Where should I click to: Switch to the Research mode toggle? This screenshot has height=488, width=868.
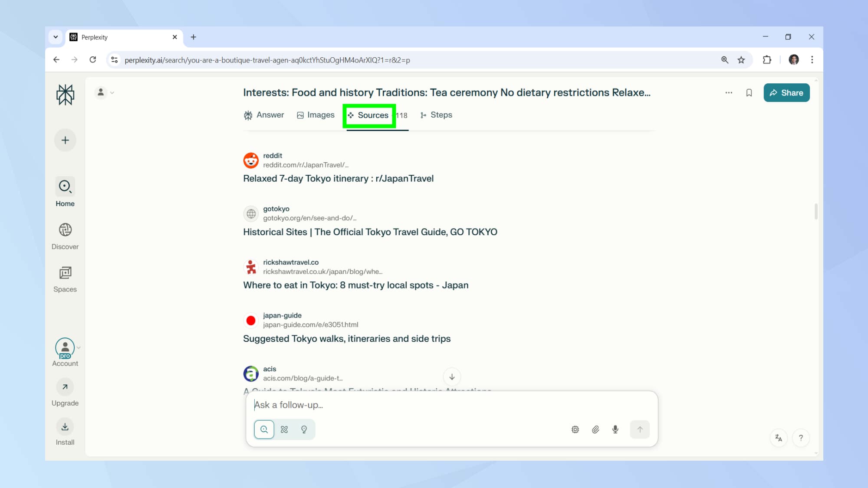284,429
